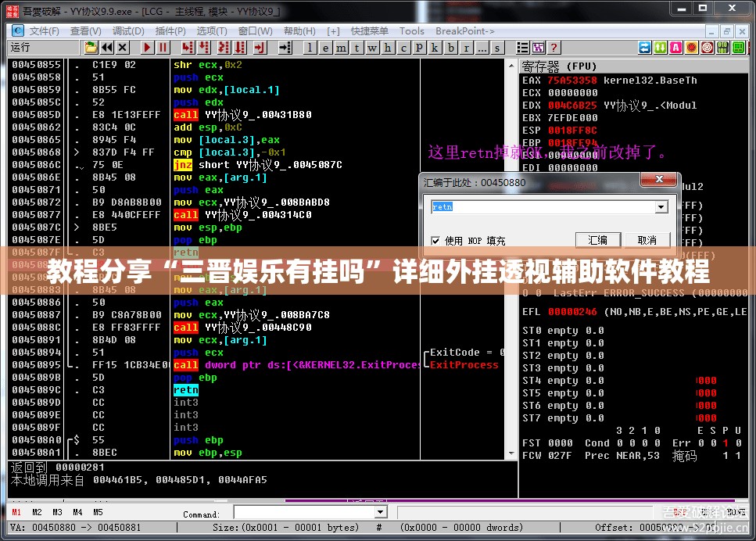Viewport: 756px width, 541px height.
Task: Expand the Command bar dropdown arrow
Action: 381,512
